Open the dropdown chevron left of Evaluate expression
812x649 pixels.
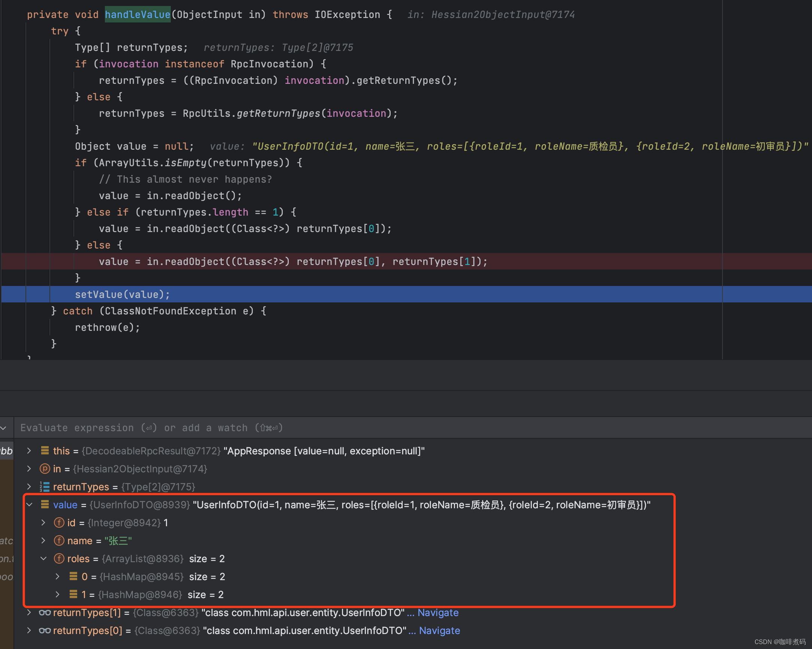(4, 428)
